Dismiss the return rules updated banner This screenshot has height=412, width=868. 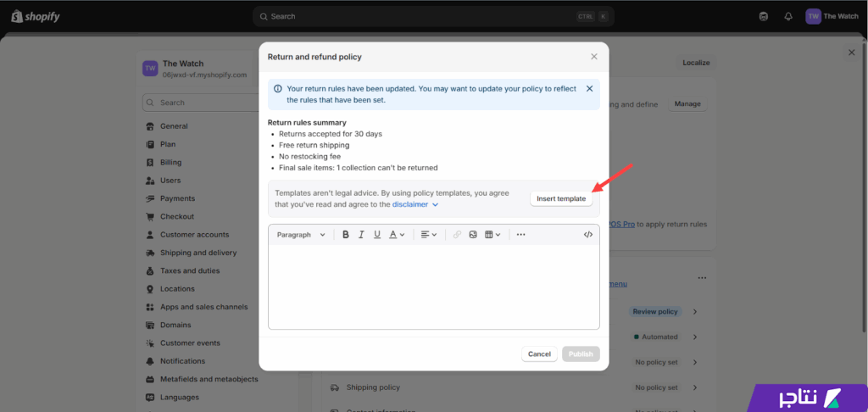[590, 88]
